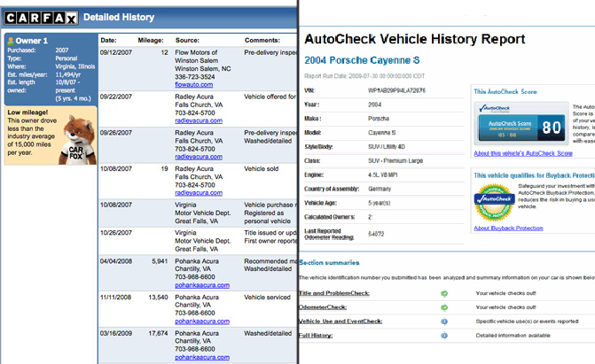Image resolution: width=595 pixels, height=364 pixels.
Task: Open Vehicle Use and Event Check link
Action: 341,321
